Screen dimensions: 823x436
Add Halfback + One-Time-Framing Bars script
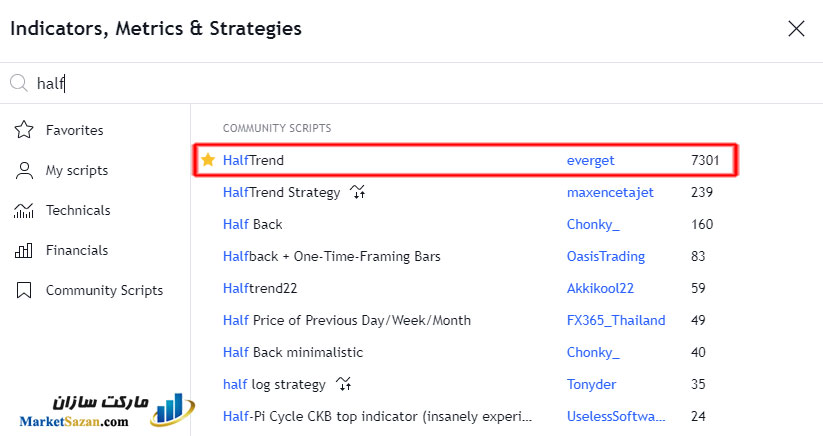click(x=331, y=256)
